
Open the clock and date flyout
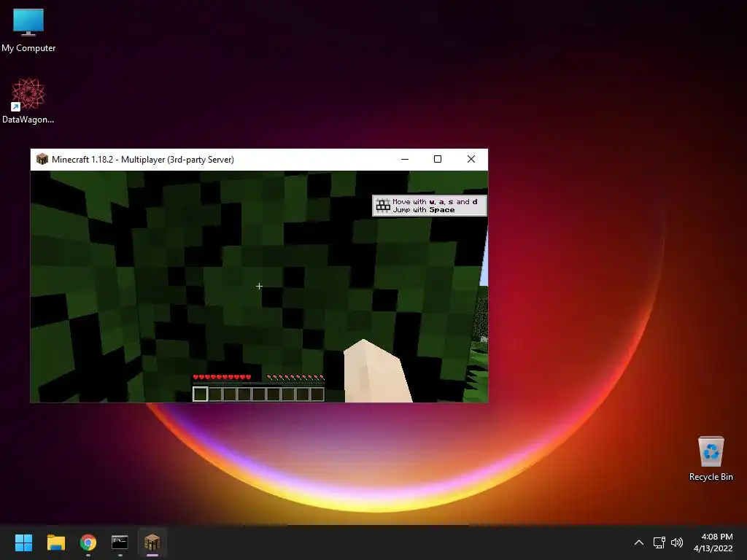pos(713,542)
